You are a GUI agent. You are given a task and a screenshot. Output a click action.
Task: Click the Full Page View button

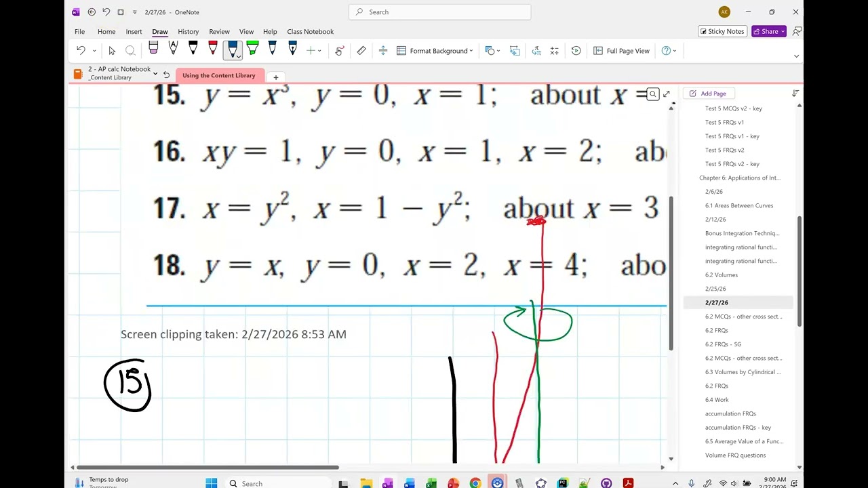(621, 51)
